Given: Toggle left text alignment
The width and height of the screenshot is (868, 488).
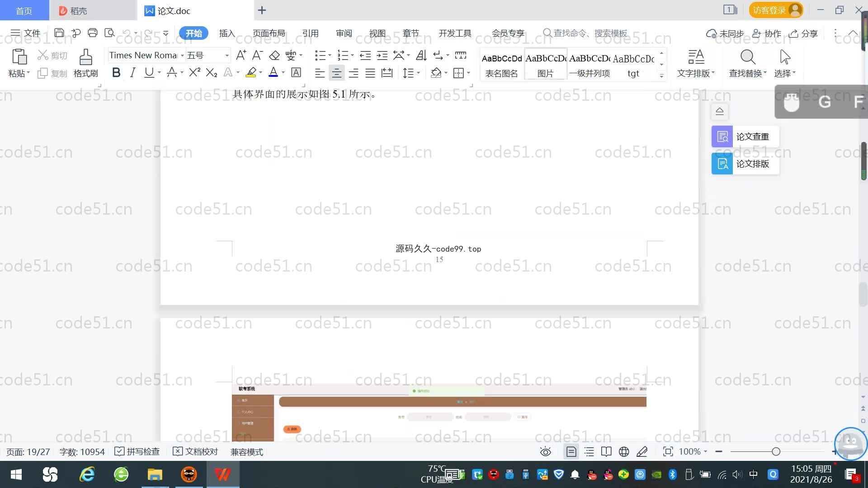Looking at the screenshot, I should (320, 73).
